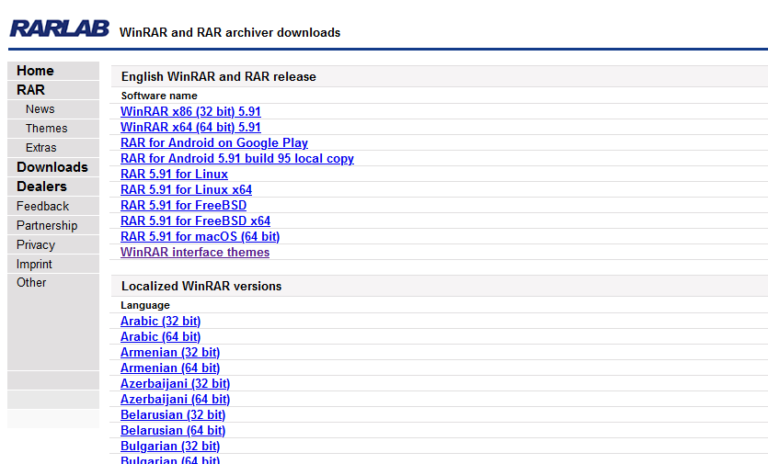The width and height of the screenshot is (768, 464).
Task: Go to News in sidebar
Action: [x=40, y=109]
